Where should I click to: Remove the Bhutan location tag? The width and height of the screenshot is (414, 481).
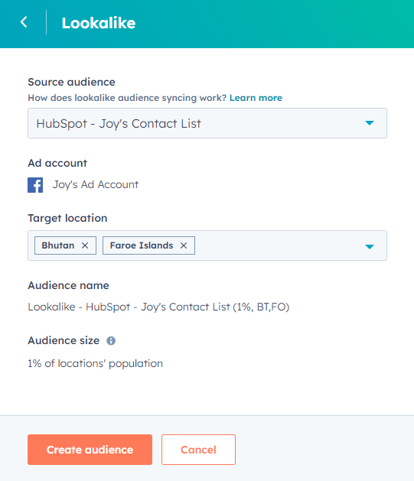[85, 246]
